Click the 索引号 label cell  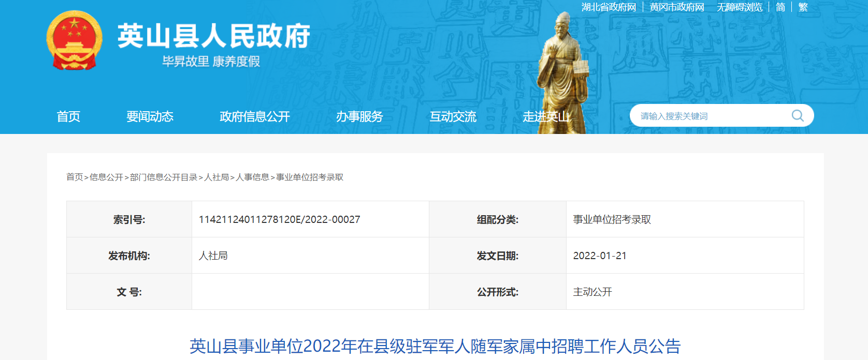pyautogui.click(x=129, y=219)
